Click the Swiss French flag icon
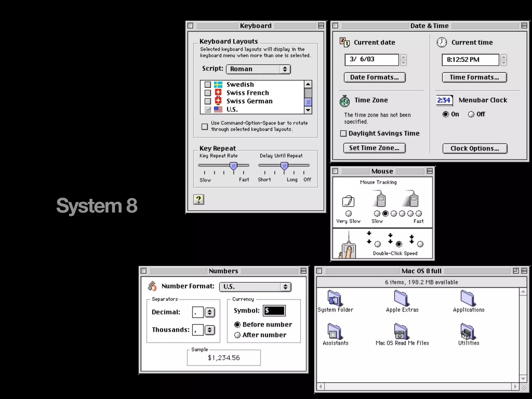This screenshot has height=399, width=532. click(218, 92)
